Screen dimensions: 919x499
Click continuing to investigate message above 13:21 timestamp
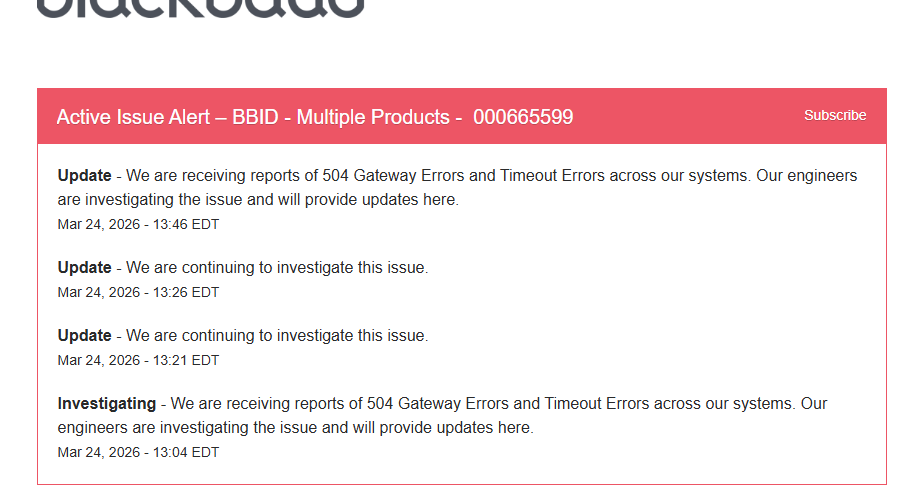(277, 335)
